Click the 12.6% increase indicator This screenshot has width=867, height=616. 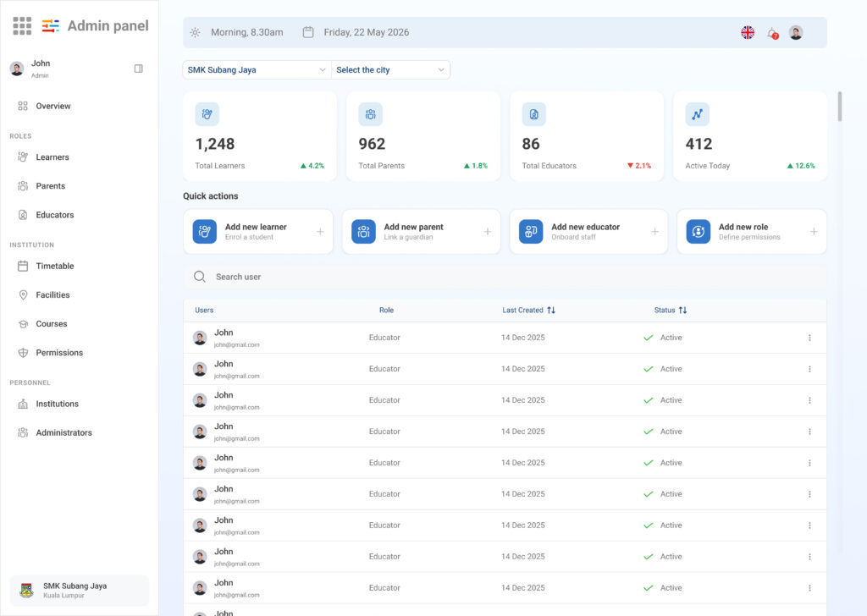pos(801,166)
